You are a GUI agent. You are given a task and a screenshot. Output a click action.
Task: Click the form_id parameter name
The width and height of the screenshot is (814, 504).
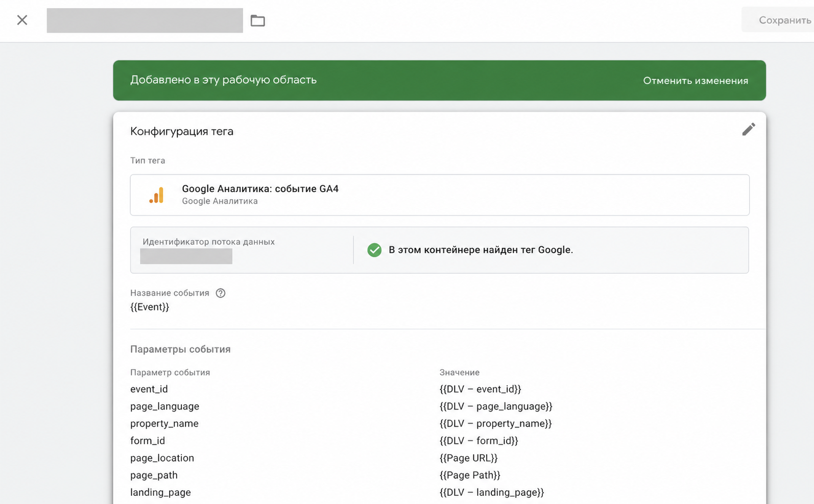tap(148, 441)
